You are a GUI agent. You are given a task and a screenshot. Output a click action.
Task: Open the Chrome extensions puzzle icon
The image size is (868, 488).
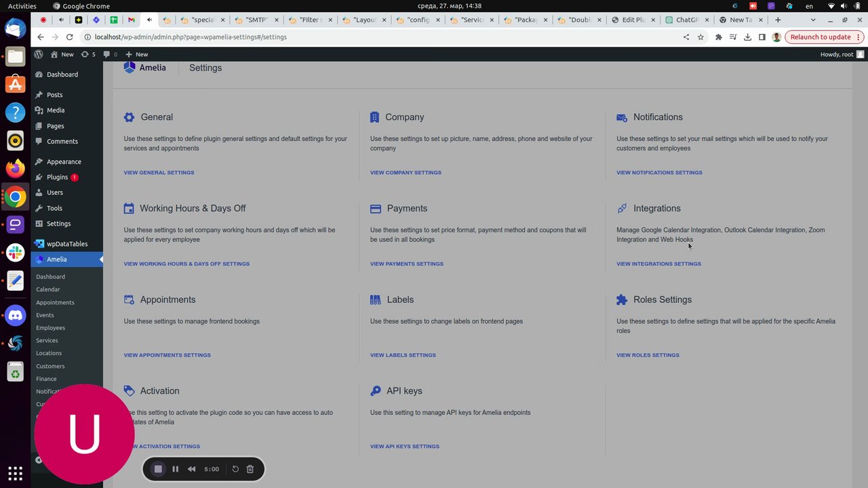(718, 37)
